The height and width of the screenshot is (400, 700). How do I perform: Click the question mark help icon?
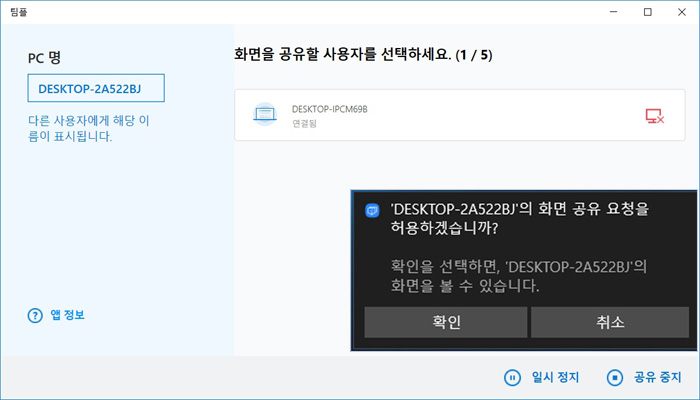pos(35,315)
